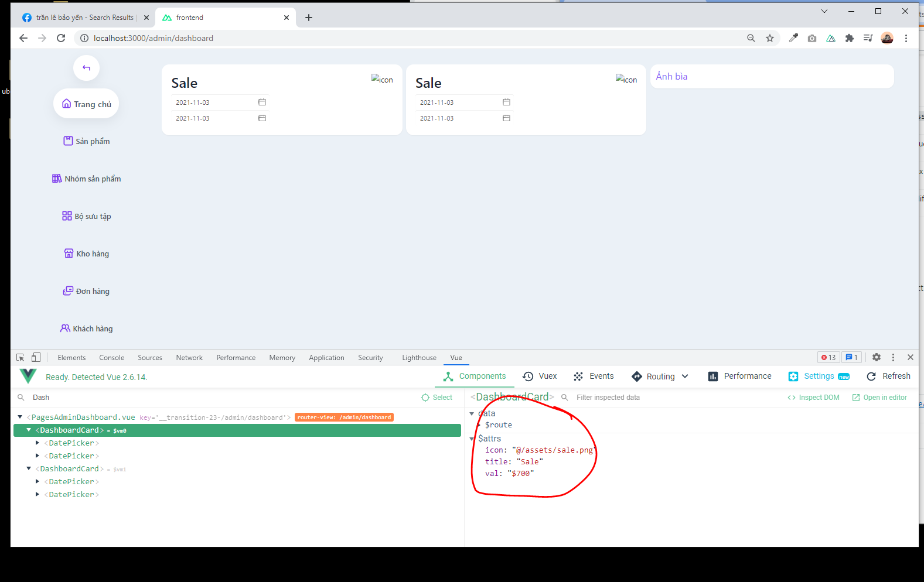Open the calendar icon of the second date in the first Sale card
The image size is (924, 582).
coord(262,118)
